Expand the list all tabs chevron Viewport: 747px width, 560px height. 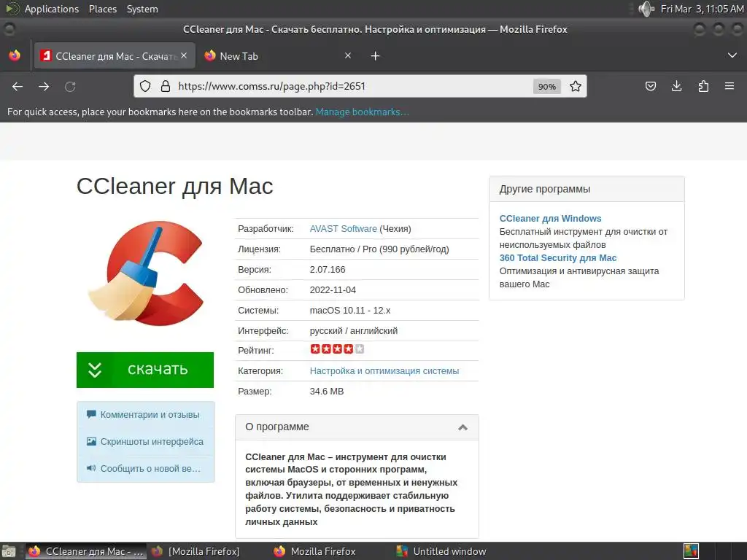tap(732, 55)
